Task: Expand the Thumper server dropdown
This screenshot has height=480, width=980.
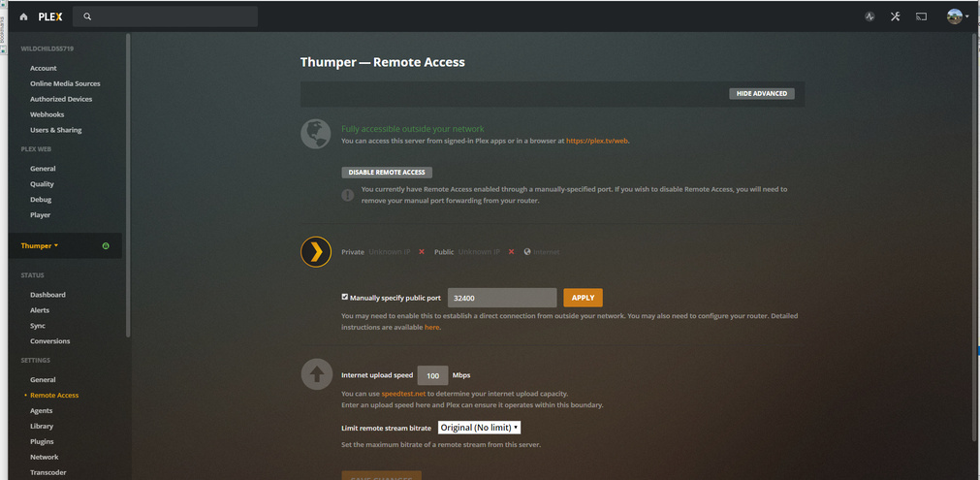Action: (x=40, y=245)
